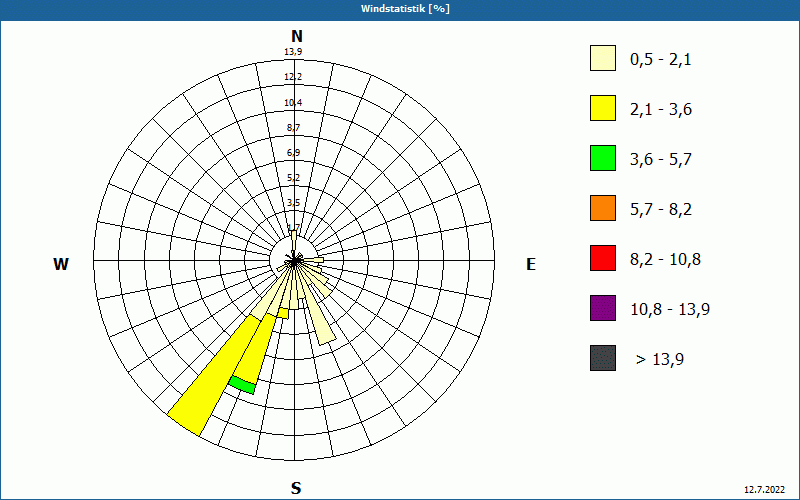Click the legend label '5,7 - 8,2'
The width and height of the screenshot is (800, 500).
[x=661, y=210]
